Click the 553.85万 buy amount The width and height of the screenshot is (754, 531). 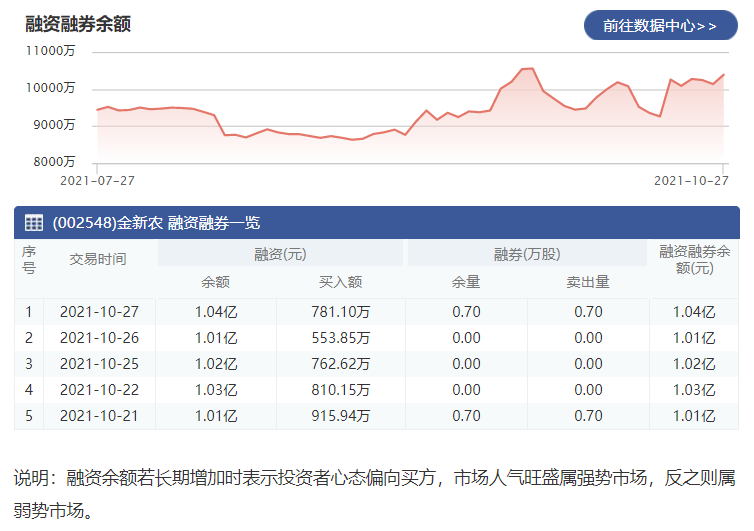click(340, 338)
